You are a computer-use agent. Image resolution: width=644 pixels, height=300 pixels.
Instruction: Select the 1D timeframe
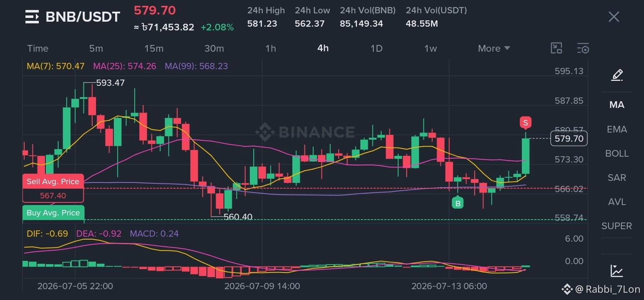[x=377, y=48]
